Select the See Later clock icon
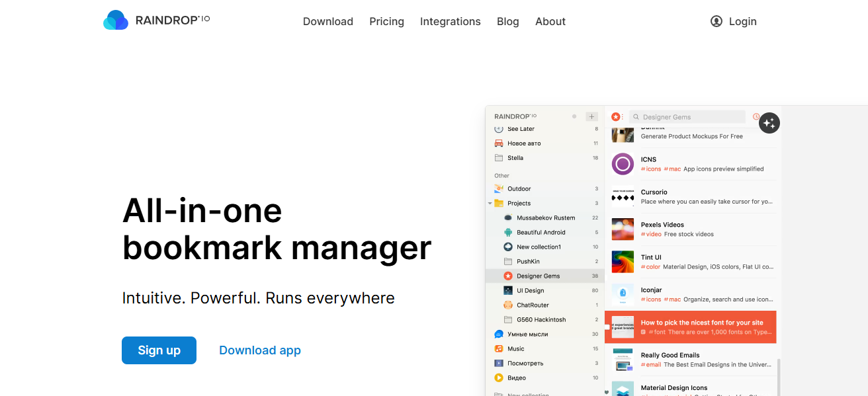 (499, 129)
